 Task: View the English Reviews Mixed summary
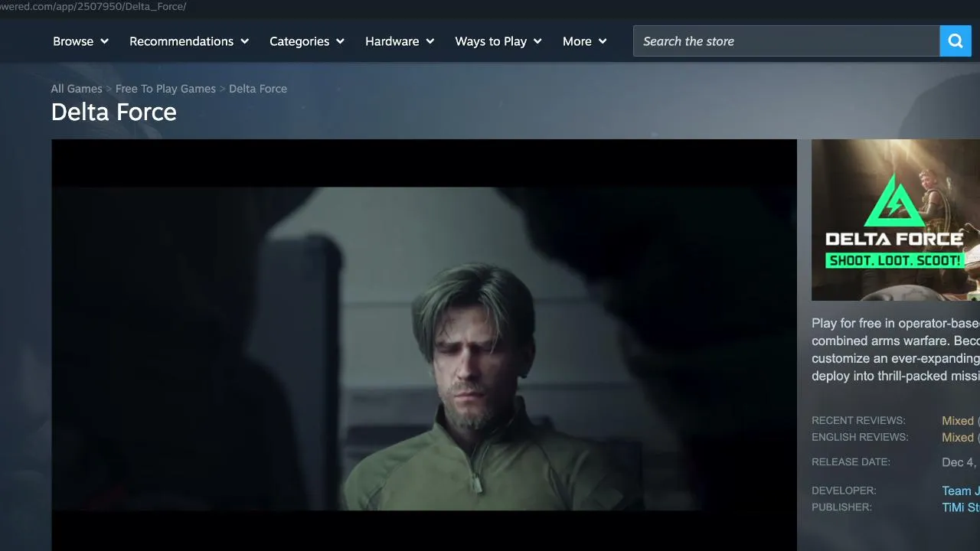tap(959, 438)
